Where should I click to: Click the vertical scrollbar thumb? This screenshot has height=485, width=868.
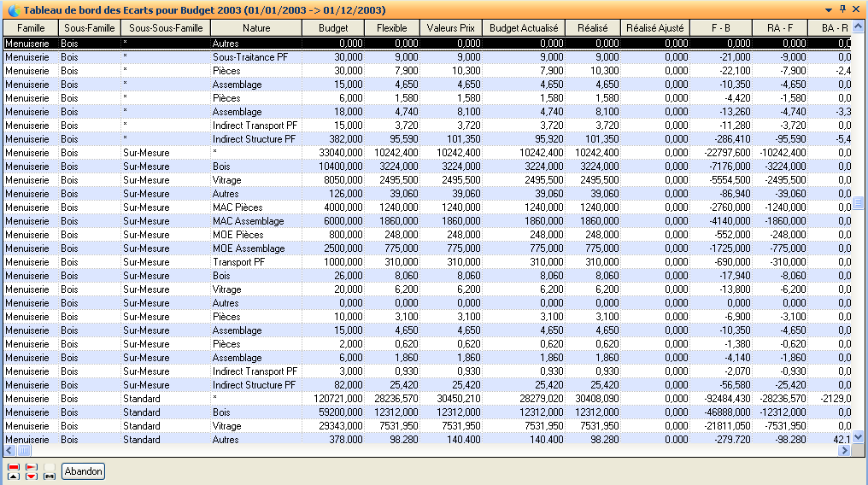click(x=859, y=203)
